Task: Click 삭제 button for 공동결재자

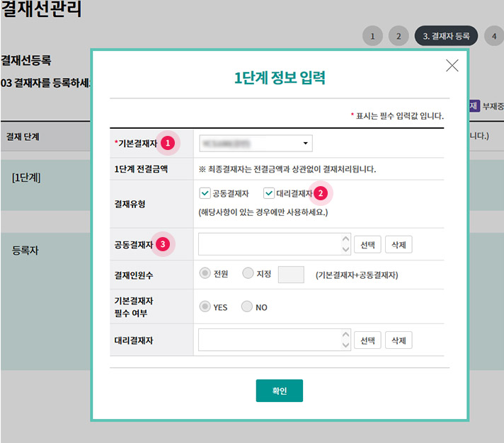Action: tap(398, 244)
